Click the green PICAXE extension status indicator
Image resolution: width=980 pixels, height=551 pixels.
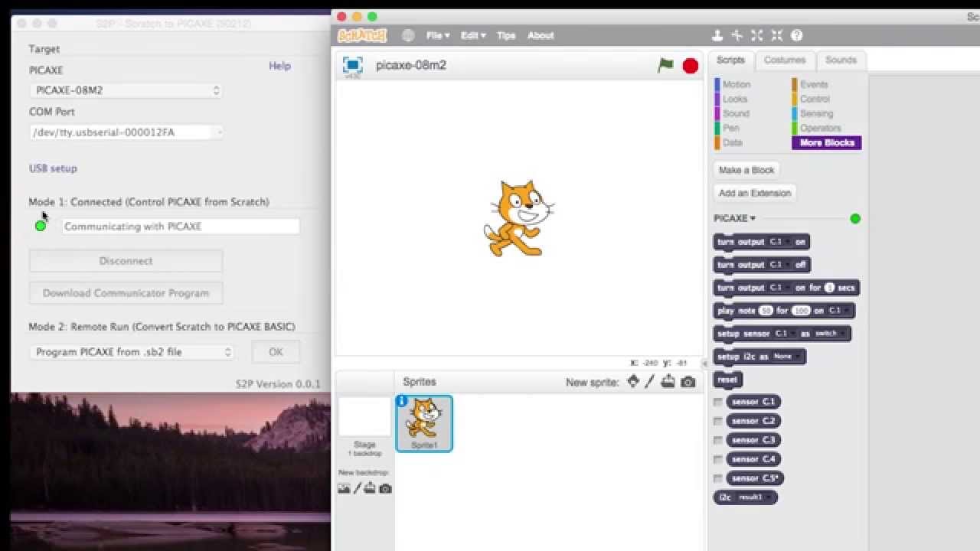point(855,219)
